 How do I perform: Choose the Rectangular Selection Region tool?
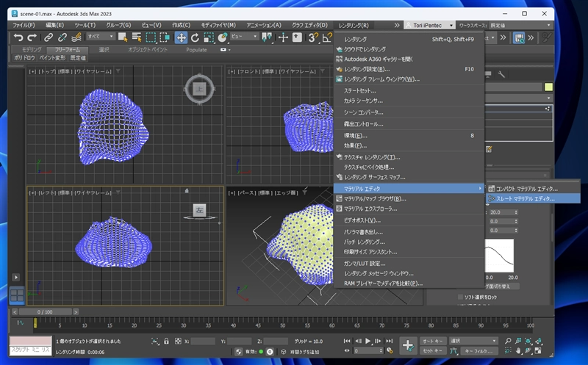point(151,37)
